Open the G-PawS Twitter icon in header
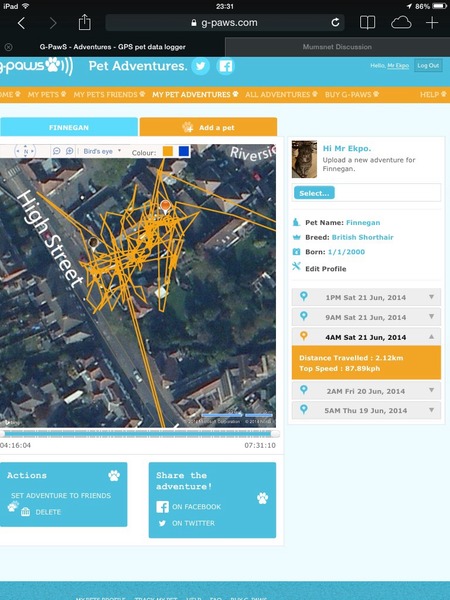 pos(201,66)
